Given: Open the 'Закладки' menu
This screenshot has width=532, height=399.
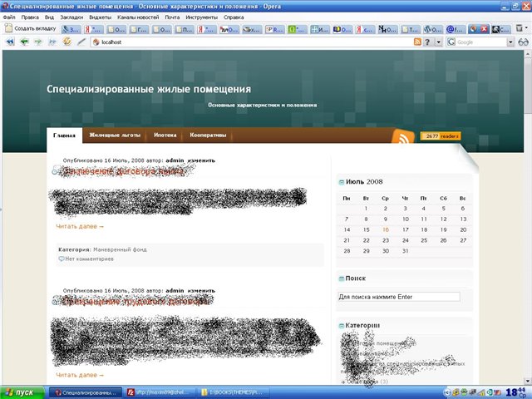Looking at the screenshot, I should click(69, 17).
